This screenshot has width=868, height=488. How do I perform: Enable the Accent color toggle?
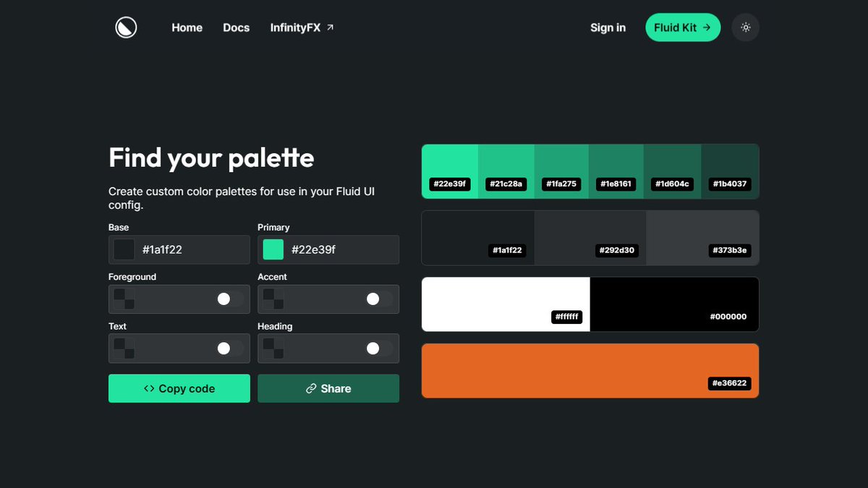tap(379, 299)
